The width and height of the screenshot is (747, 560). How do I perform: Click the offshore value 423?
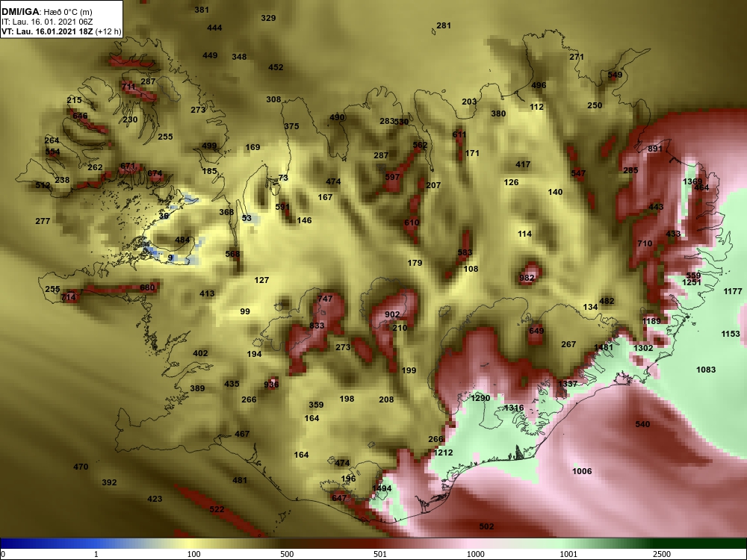point(155,500)
